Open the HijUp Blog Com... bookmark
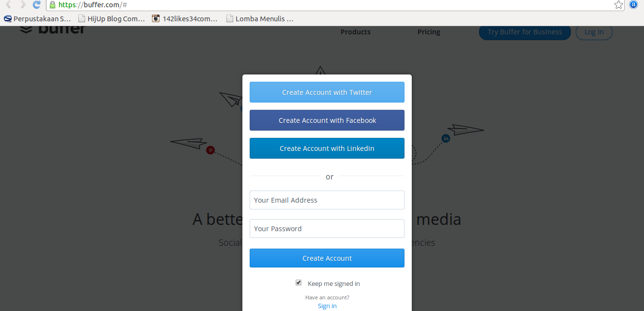This screenshot has height=311, width=644. pos(112,19)
